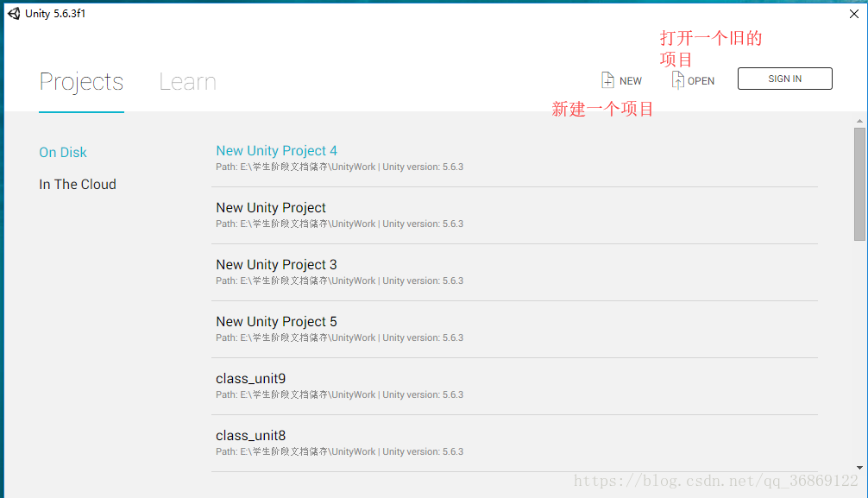Image resolution: width=868 pixels, height=498 pixels.
Task: Switch to the Projects tab
Action: (x=81, y=82)
